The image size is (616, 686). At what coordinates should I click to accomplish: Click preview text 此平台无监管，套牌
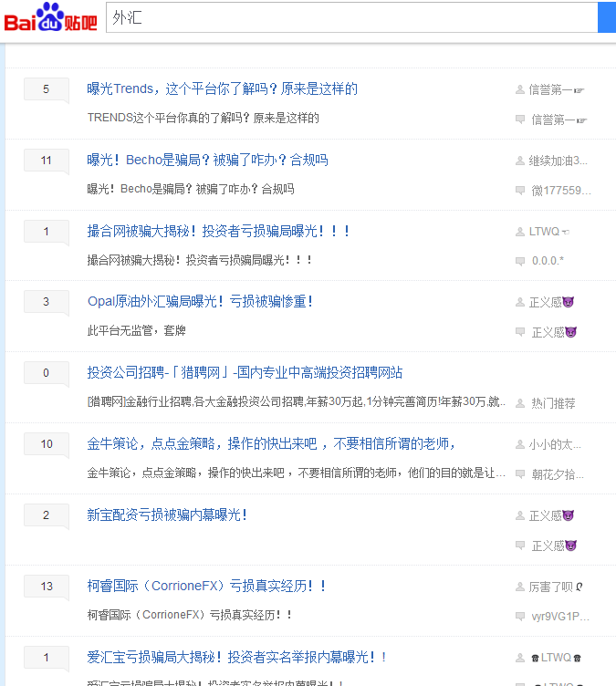(x=137, y=330)
